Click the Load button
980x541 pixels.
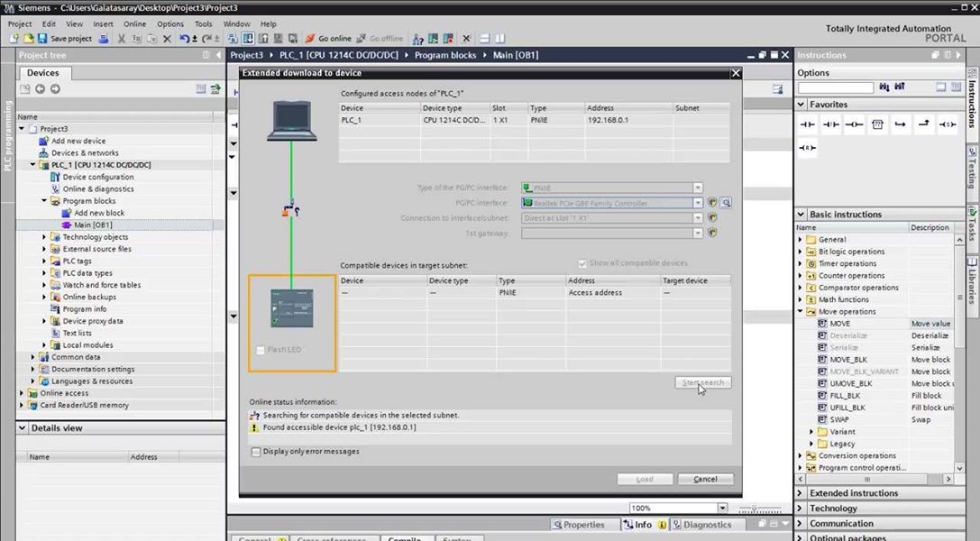tap(645, 479)
